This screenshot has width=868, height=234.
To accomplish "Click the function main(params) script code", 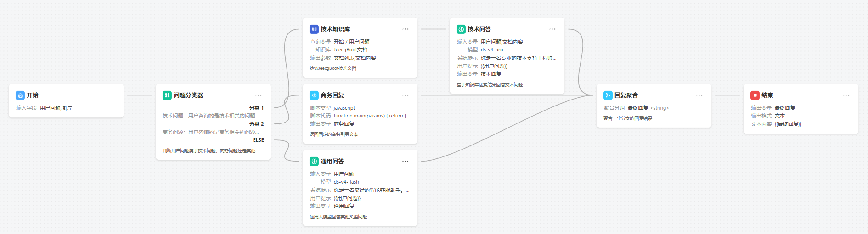I will point(372,116).
